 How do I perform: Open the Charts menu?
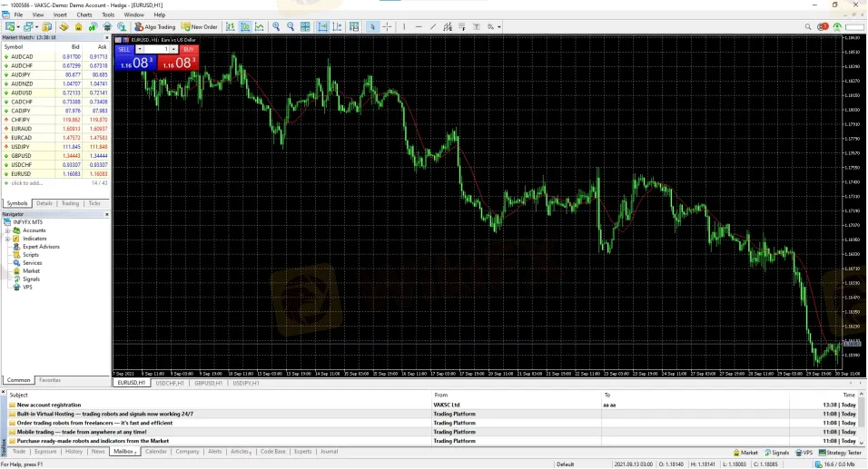(x=84, y=15)
